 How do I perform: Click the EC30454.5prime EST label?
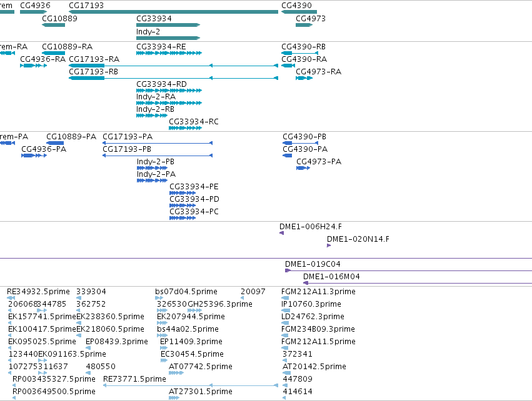click(193, 354)
